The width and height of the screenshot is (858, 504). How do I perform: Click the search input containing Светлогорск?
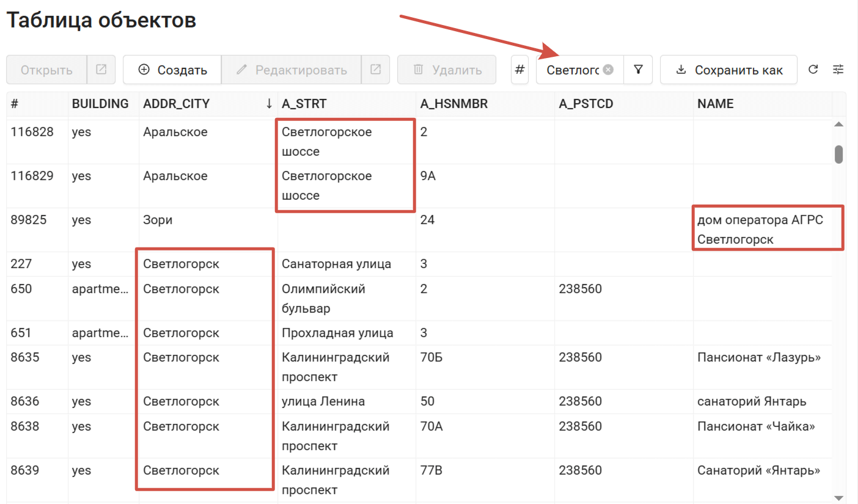tap(572, 70)
